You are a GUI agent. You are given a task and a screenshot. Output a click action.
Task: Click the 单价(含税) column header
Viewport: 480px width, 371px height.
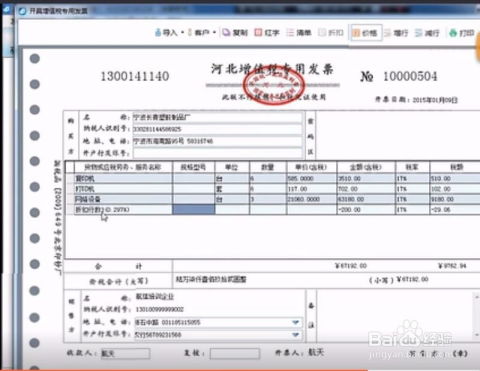click(312, 167)
